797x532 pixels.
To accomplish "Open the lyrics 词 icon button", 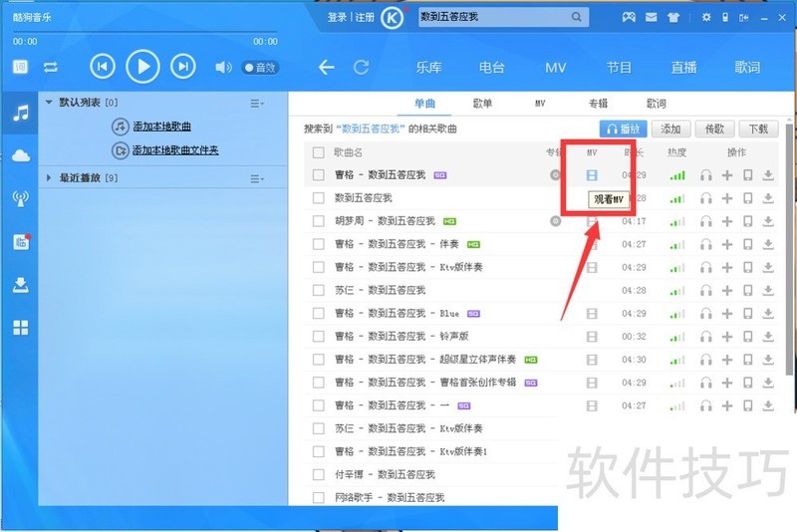I will pyautogui.click(x=20, y=67).
